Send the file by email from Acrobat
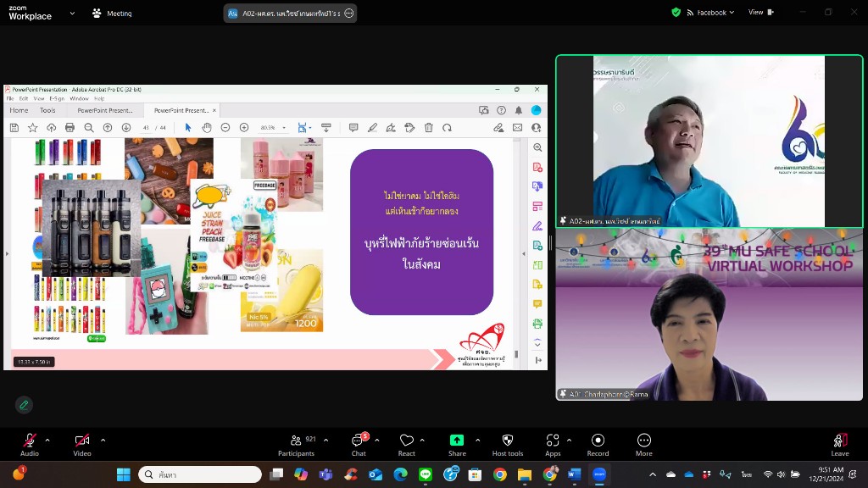Viewport: 868px width, 488px height. (x=518, y=128)
